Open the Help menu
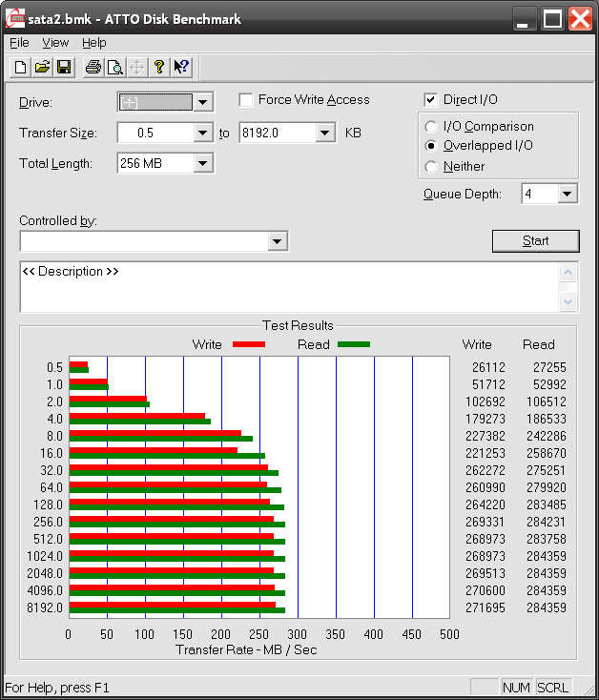 (94, 43)
